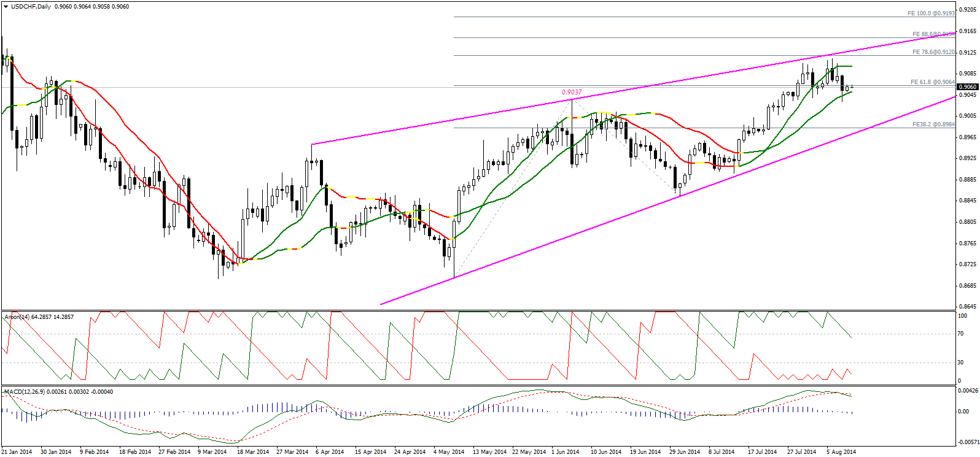Click the 0.8925 price axis label
The width and height of the screenshot is (980, 457).
coord(968,158)
